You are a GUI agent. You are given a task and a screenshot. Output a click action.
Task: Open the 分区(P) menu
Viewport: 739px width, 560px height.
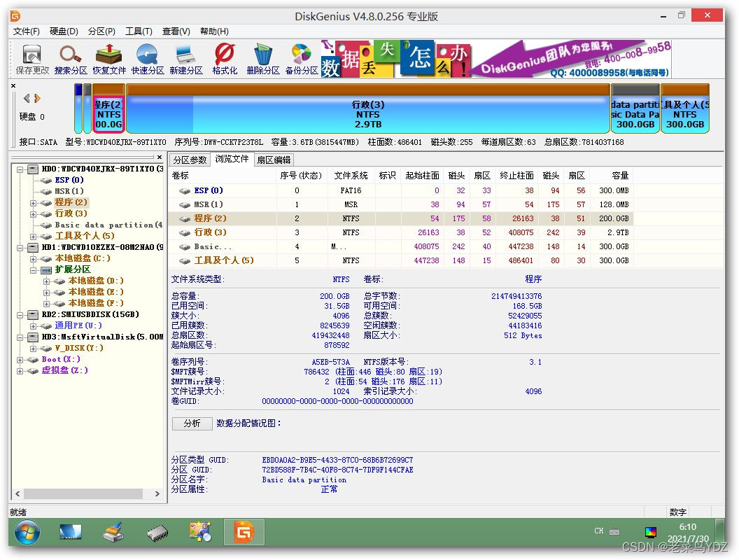point(101,31)
